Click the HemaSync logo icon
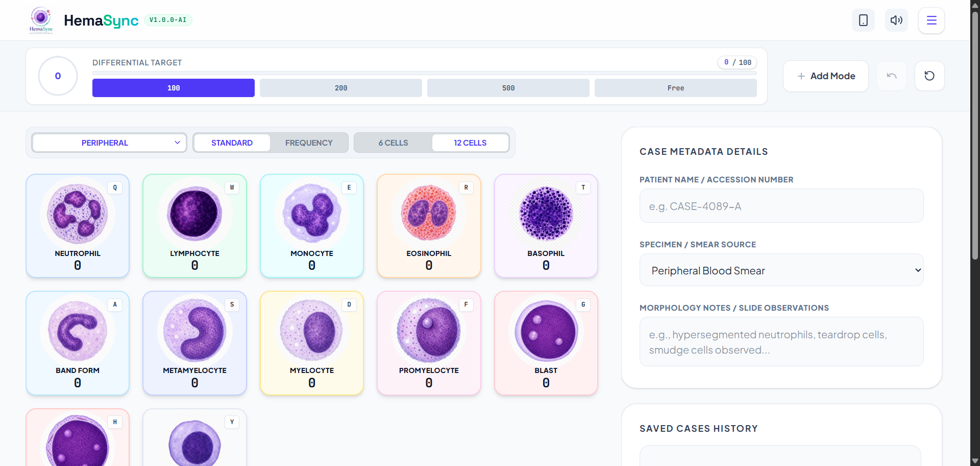 coord(41,20)
